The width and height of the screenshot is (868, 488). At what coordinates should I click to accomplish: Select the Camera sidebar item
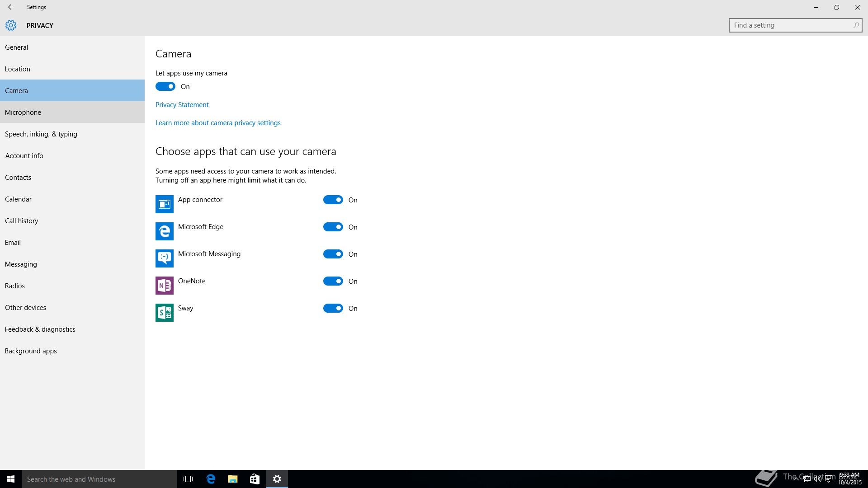(72, 90)
